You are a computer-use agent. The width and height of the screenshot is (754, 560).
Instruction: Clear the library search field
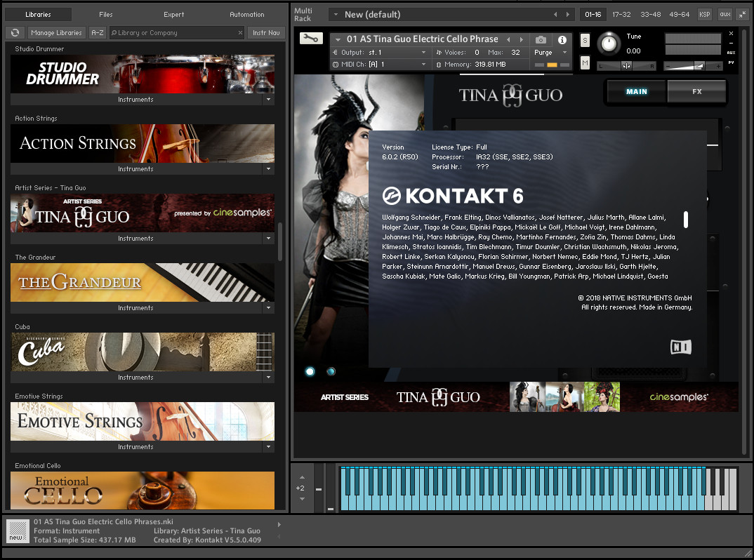coord(240,33)
